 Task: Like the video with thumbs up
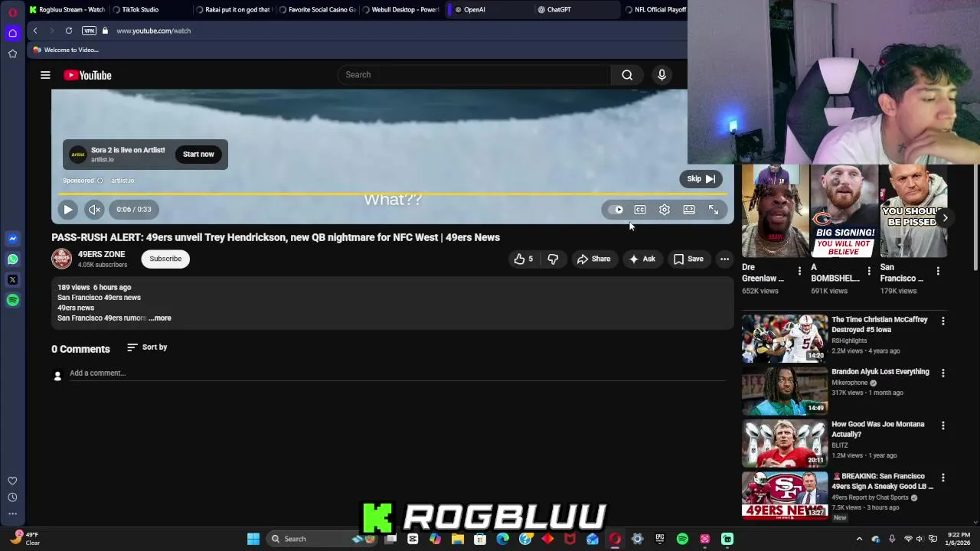pos(524,259)
